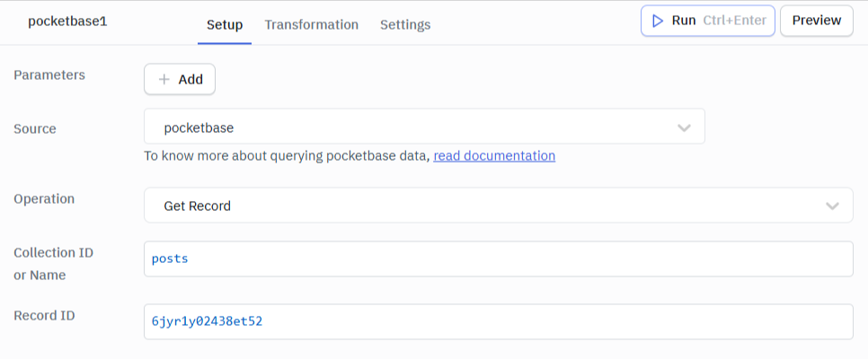Go to the Settings tab
This screenshot has width=868, height=359.
pyautogui.click(x=404, y=25)
